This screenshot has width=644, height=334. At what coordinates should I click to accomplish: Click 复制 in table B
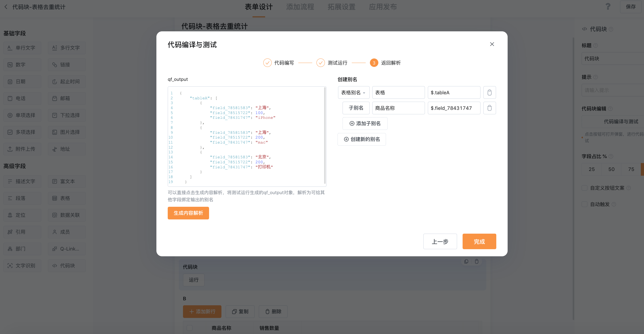tap(240, 312)
